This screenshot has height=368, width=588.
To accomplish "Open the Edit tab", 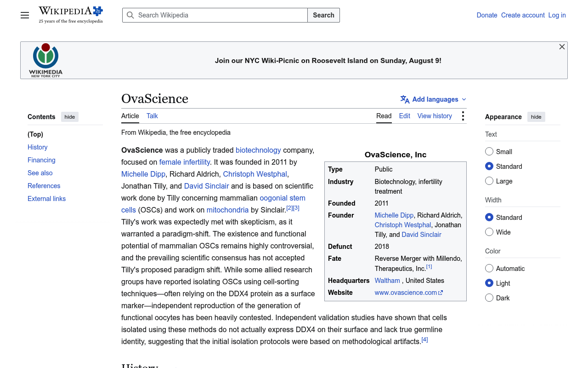I will 405,116.
